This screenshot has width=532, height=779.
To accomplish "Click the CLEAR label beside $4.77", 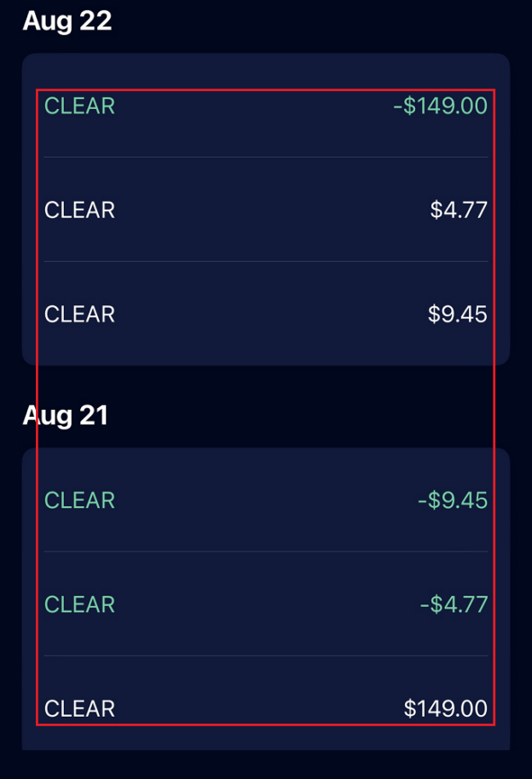I will [79, 211].
